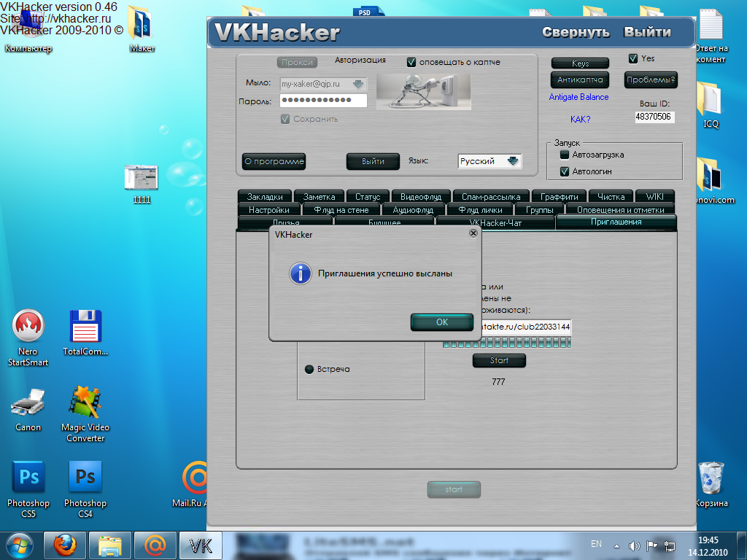Open the Группы tab
This screenshot has width=747, height=560.
[539, 209]
